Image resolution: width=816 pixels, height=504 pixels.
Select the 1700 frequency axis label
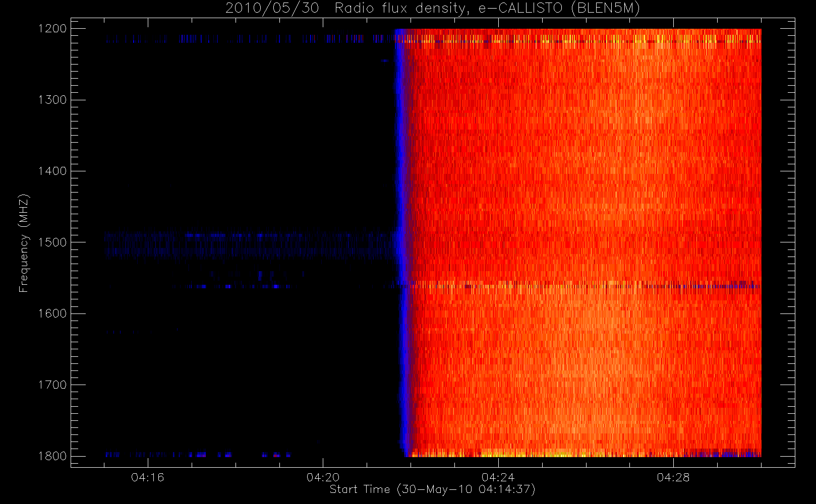52,385
